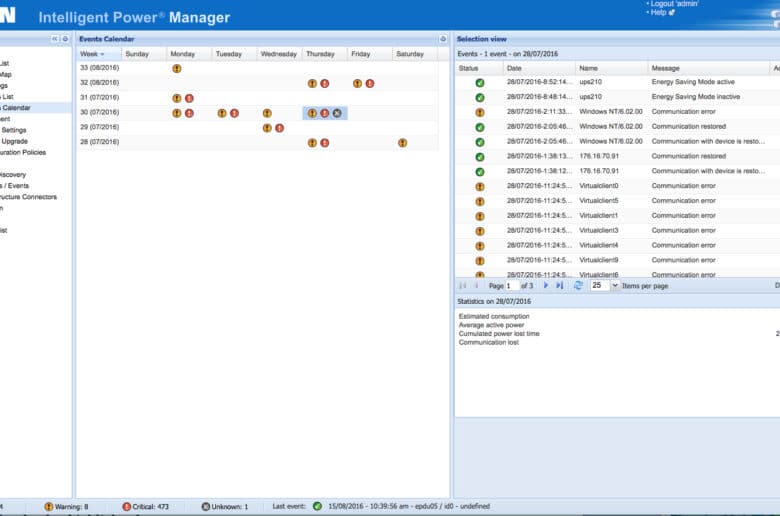This screenshot has height=516, width=780.
Task: Select the Virtualclient3 name cell
Action: [x=598, y=230]
